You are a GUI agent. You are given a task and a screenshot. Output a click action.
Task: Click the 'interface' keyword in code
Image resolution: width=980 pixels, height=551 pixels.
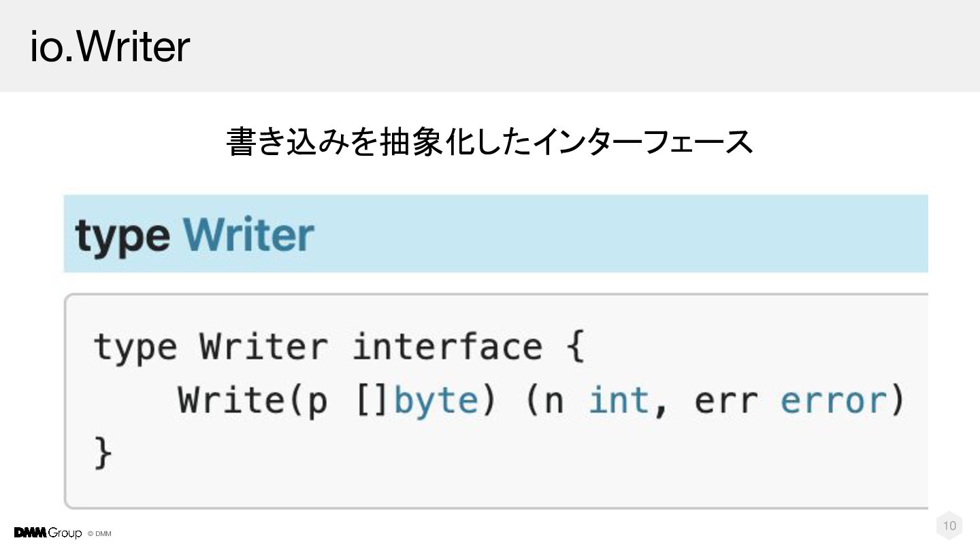pos(447,347)
